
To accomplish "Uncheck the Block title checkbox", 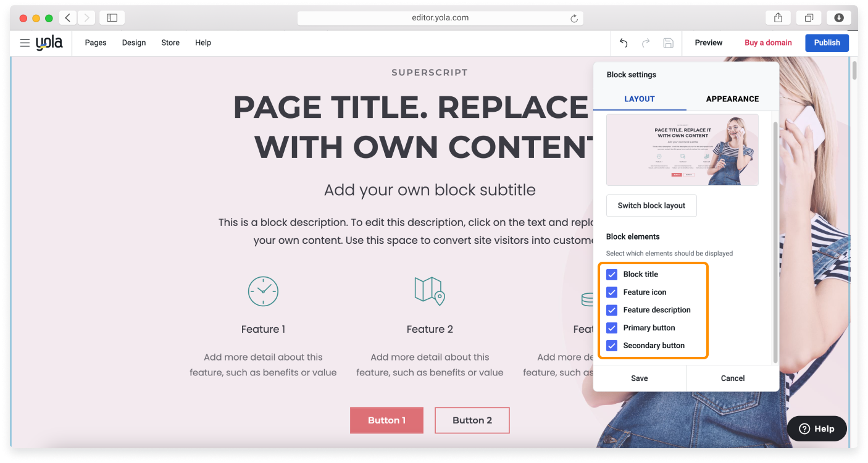I will pos(612,275).
